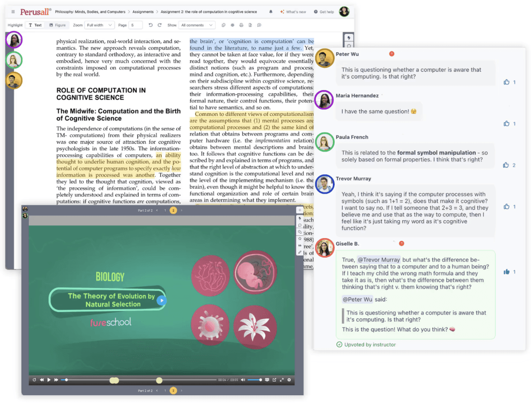Image resolution: width=532 pixels, height=403 pixels.
Task: Go to next part using top pager arrow
Action: tap(181, 211)
